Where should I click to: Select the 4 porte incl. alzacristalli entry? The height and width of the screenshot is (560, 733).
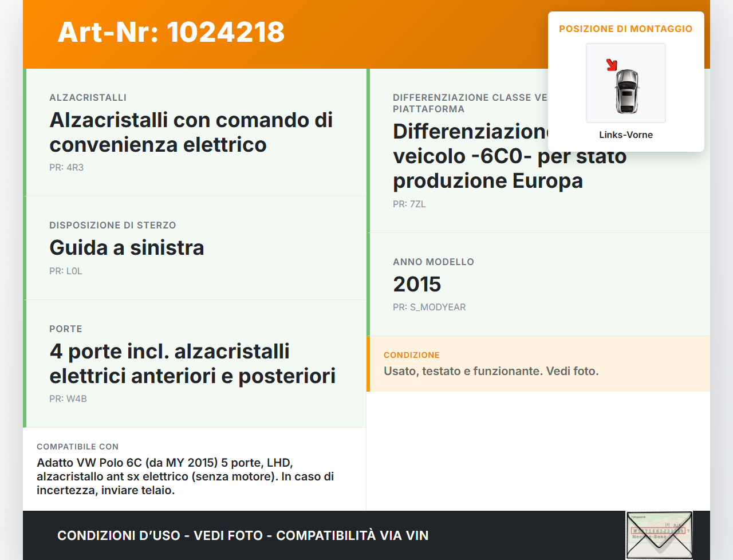pos(192,363)
